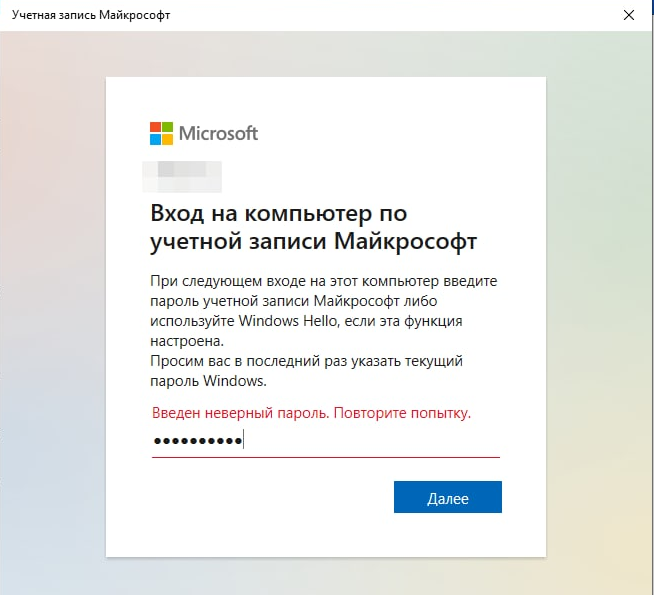654x595 pixels.
Task: Click the red underline of password field
Action: point(326,457)
